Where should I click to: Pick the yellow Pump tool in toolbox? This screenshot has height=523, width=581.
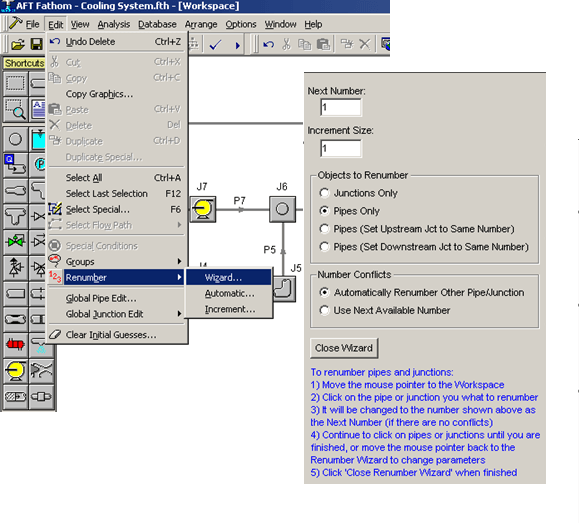tap(15, 370)
